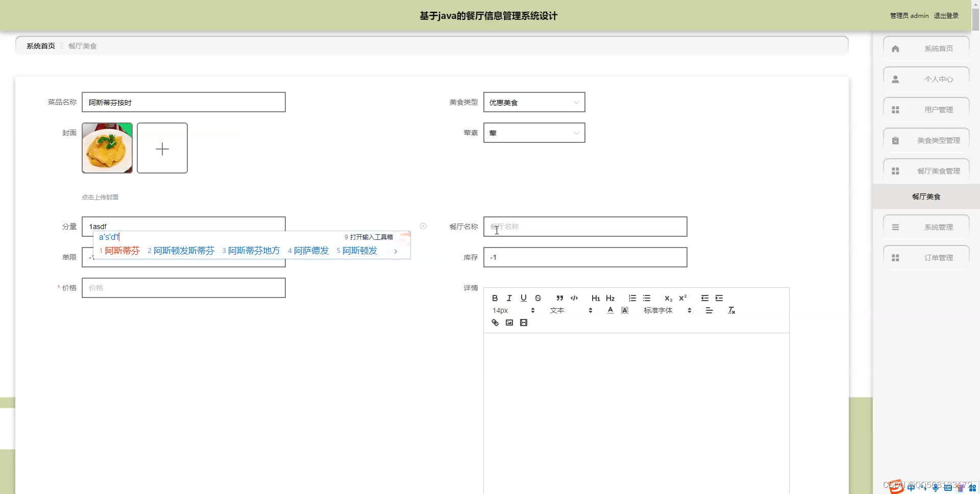
Task: Choose IME candidate 阿萨德发
Action: pyautogui.click(x=308, y=251)
